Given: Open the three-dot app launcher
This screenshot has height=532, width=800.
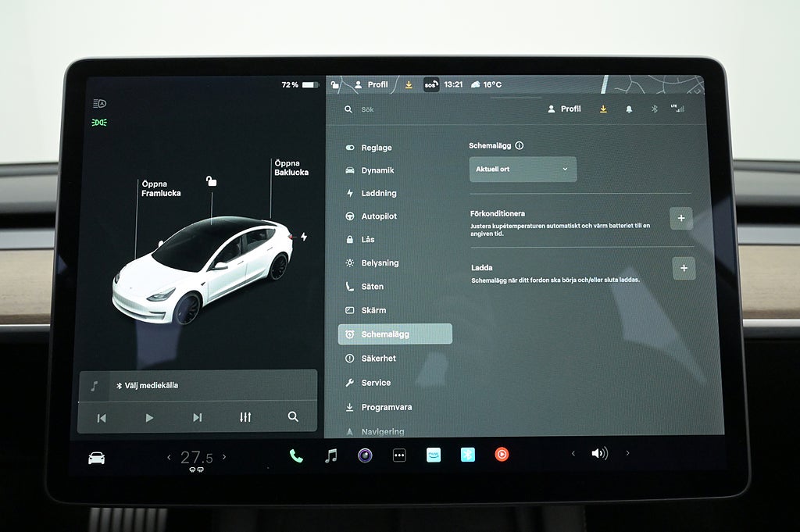Looking at the screenshot, I should tap(399, 455).
